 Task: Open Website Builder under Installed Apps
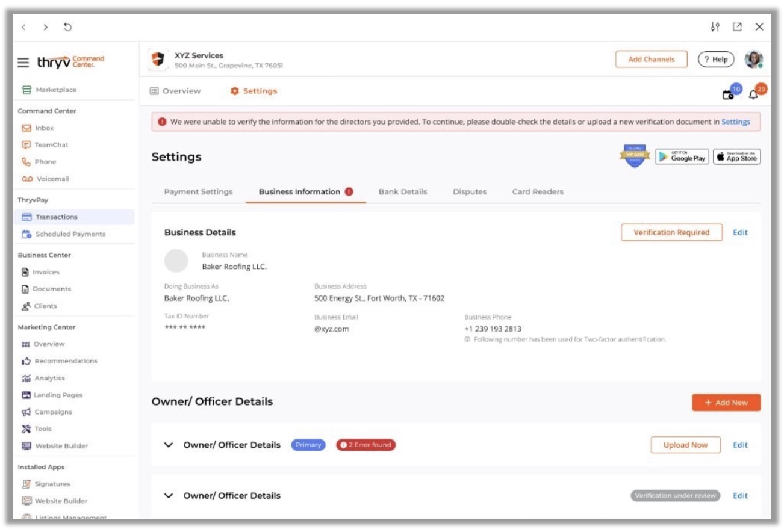[54, 501]
